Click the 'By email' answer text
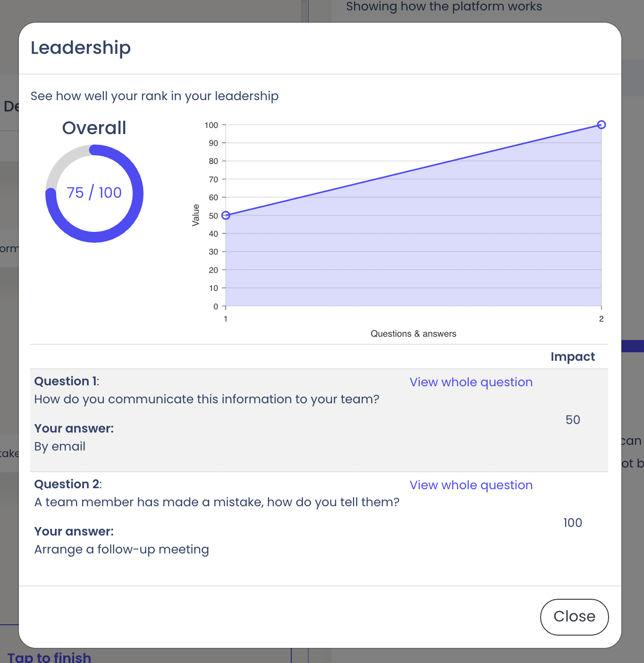This screenshot has height=663, width=644. point(60,446)
